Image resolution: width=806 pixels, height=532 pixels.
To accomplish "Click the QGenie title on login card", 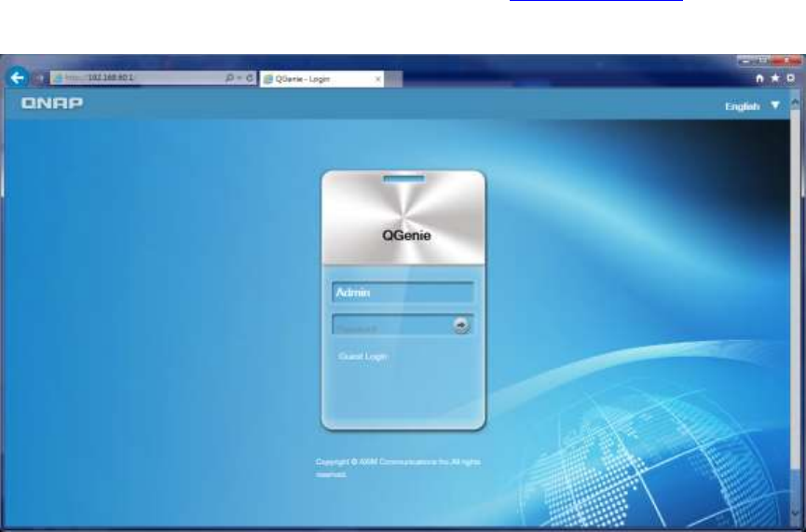I will (x=406, y=236).
